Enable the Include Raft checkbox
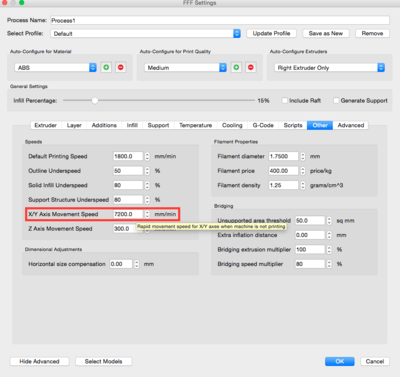 [285, 100]
